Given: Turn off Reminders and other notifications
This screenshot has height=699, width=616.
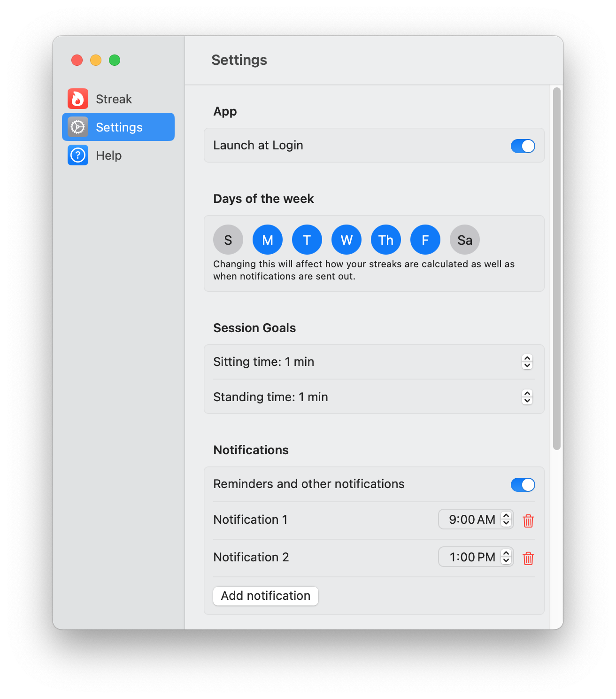Looking at the screenshot, I should coord(523,485).
